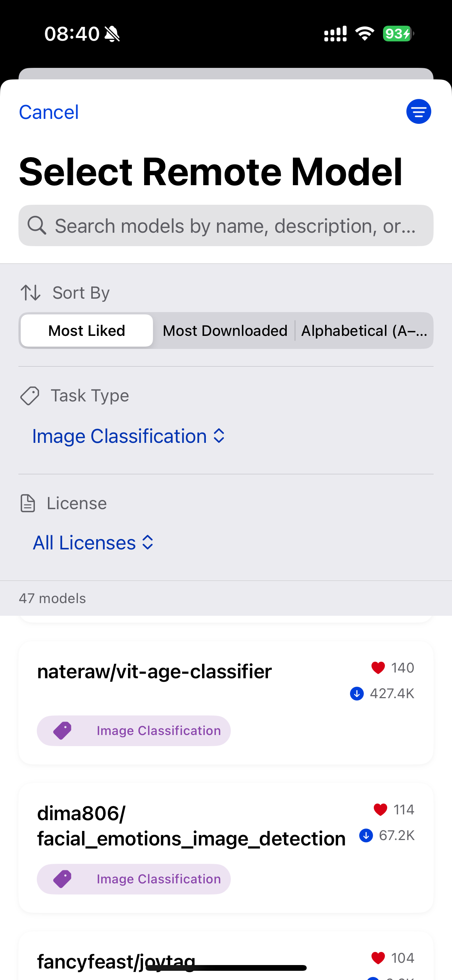Click the Task Type tag icon
452x980 pixels.
click(29, 395)
